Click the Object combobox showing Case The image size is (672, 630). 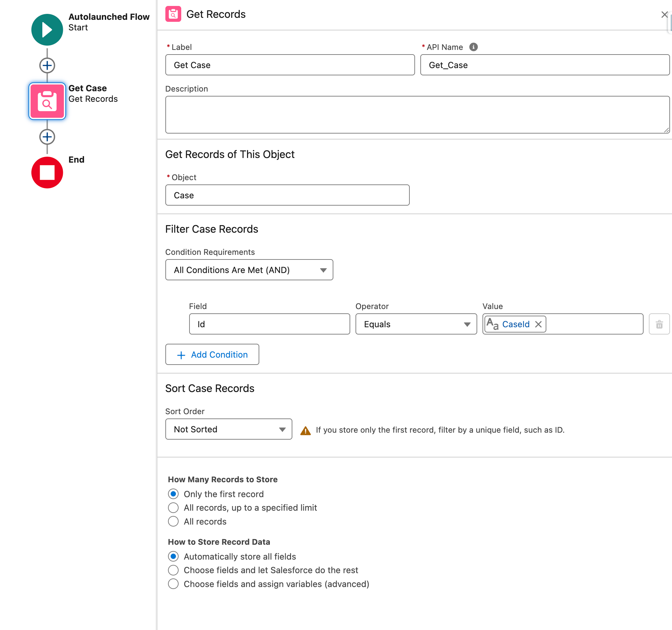tap(287, 195)
